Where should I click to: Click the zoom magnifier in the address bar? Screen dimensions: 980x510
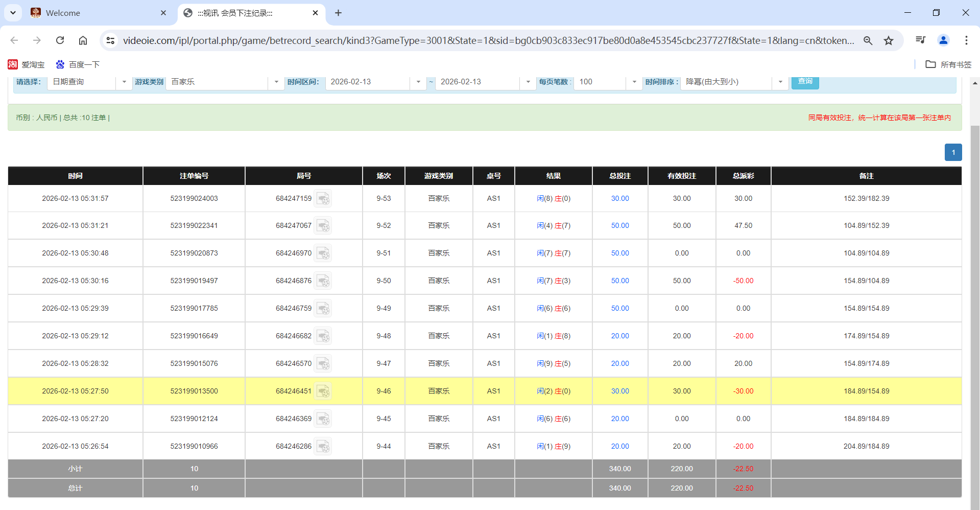[868, 40]
